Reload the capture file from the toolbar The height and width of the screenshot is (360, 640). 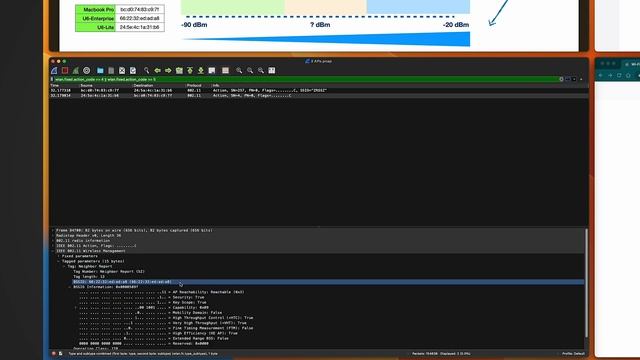pyautogui.click(x=133, y=71)
